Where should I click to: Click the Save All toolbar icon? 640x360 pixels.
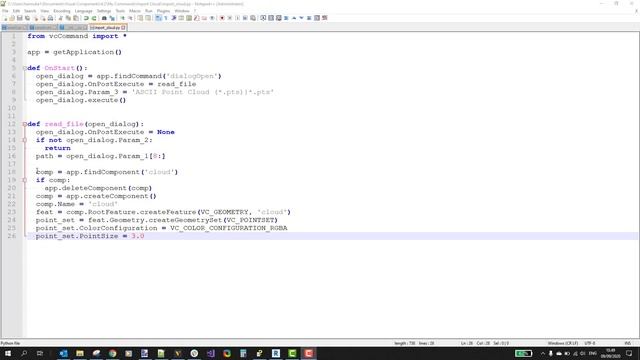coord(27,18)
